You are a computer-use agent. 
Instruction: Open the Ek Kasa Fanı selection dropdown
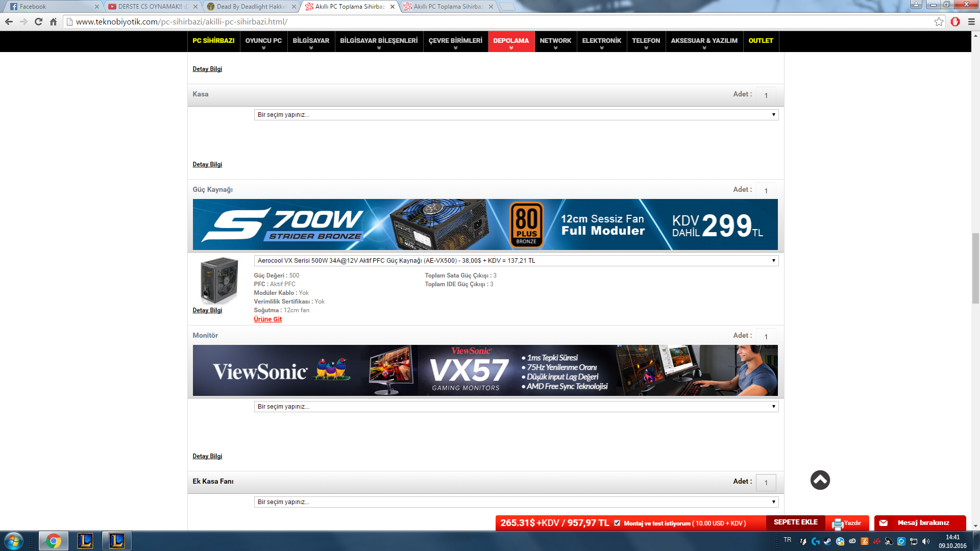(x=516, y=502)
